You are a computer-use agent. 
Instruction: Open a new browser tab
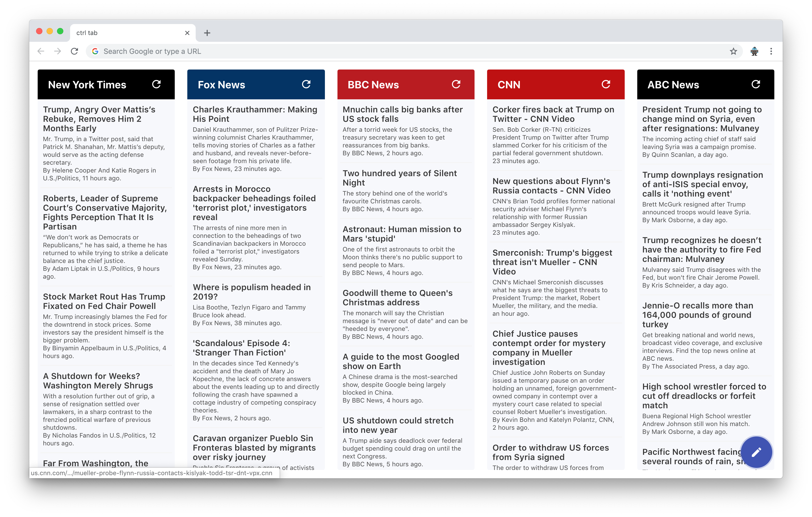207,33
